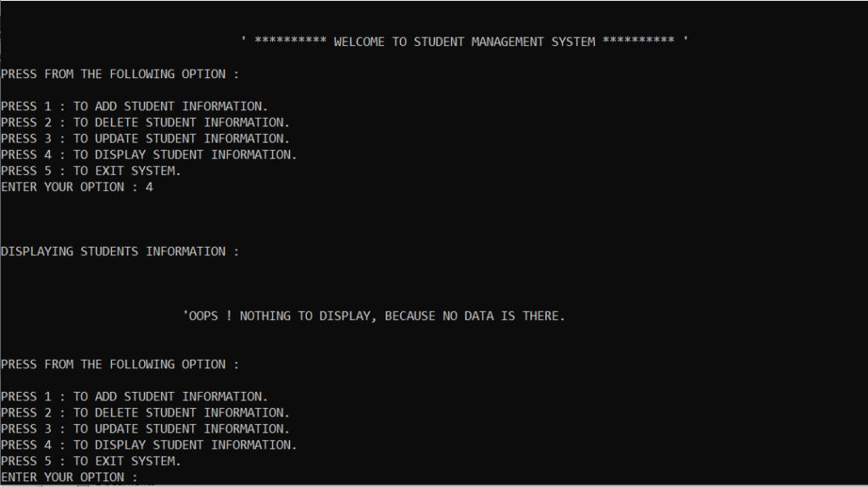Click the DISPLAYING STUDENTS INFORMATION heading

coord(120,251)
